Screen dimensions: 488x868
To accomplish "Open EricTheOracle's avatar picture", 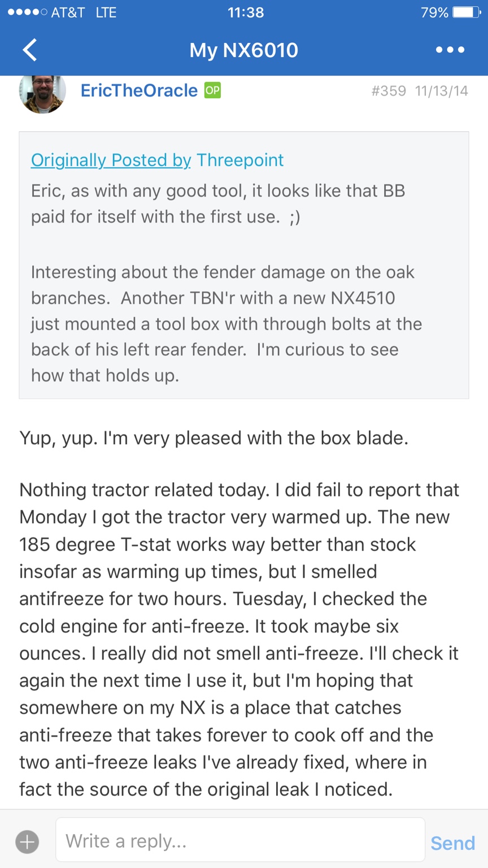I will (42, 92).
